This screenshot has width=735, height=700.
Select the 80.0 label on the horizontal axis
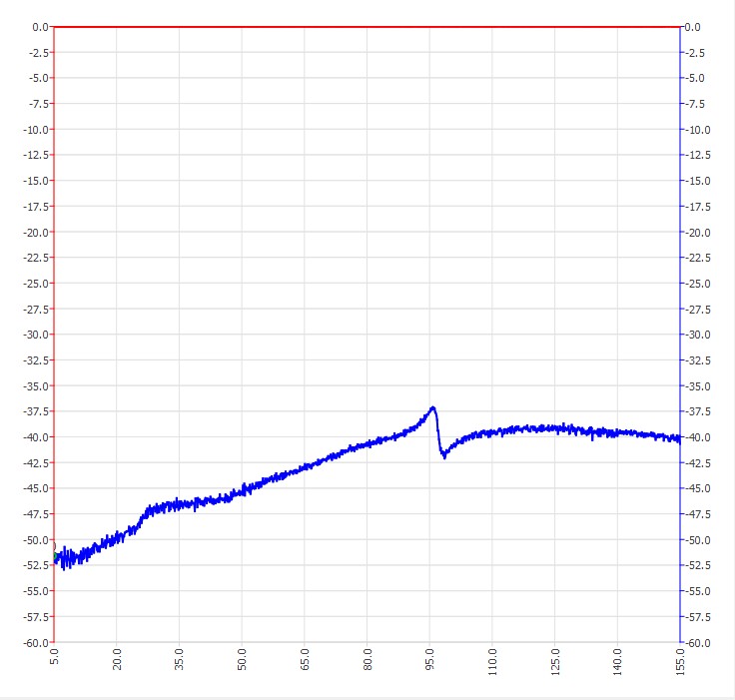point(367,659)
